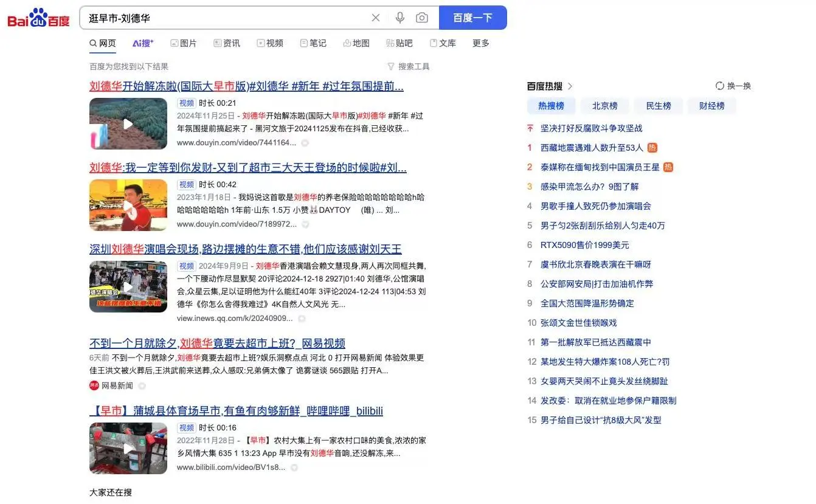This screenshot has width=816, height=504.
Task: Click the 热 badge beside 中国演员王星
Action: pyautogui.click(x=668, y=167)
